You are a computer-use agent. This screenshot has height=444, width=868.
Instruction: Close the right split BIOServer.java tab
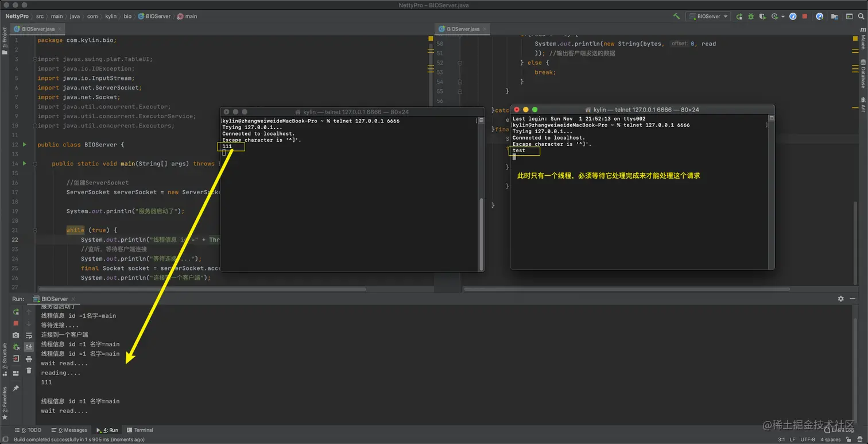pos(484,29)
